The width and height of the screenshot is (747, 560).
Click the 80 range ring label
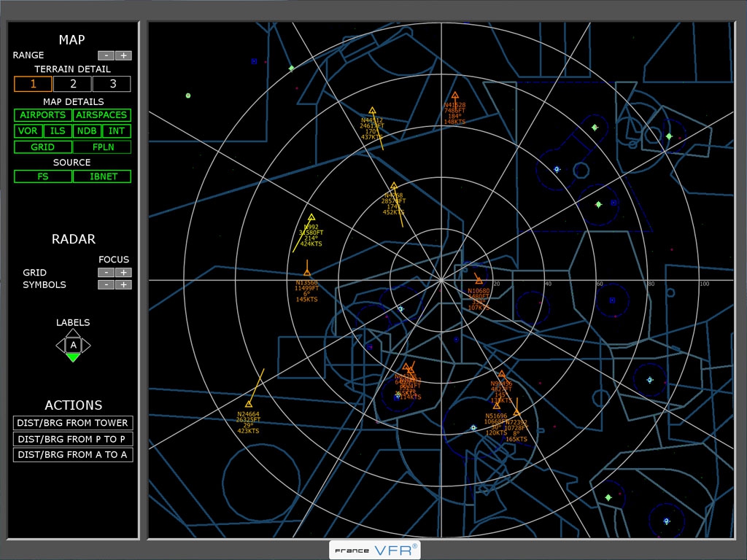[651, 284]
